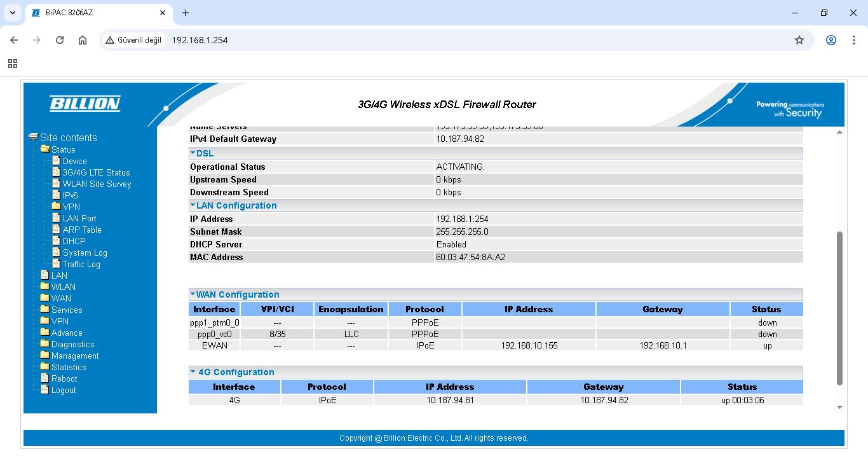Click the page icon beside 3G/4G LTE Status
Viewport: 868px width, 463px height.
(x=56, y=172)
